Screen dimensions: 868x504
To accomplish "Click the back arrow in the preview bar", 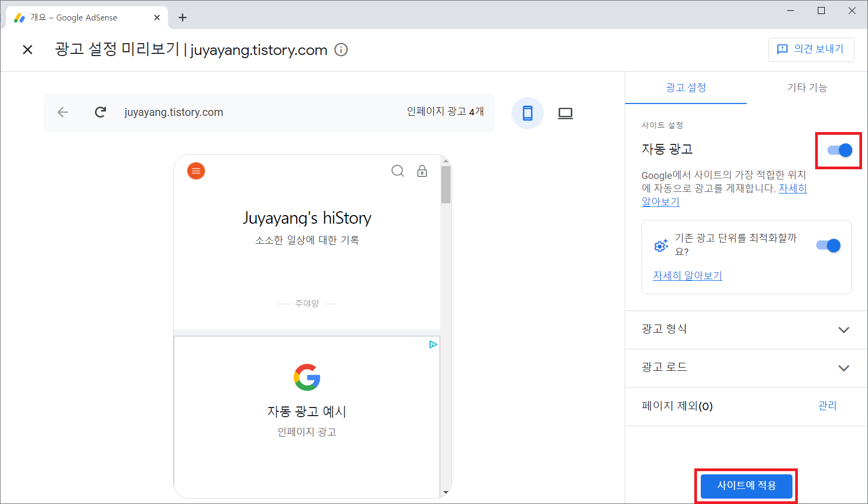I will 63,112.
